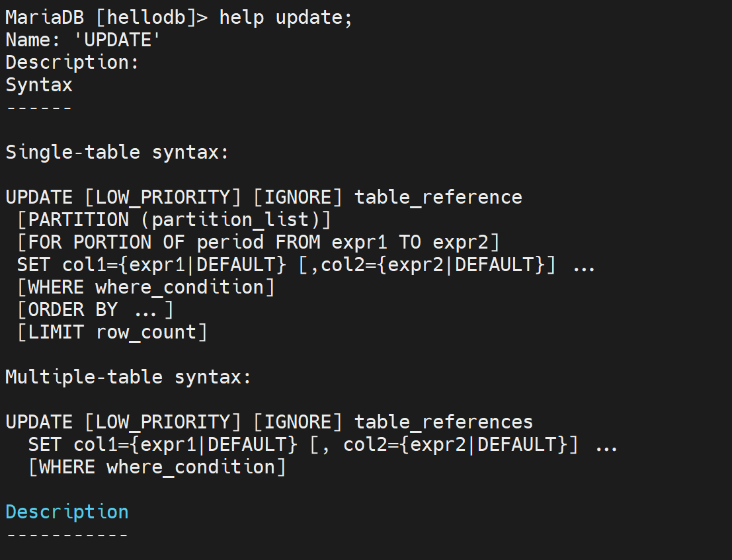Click the SET col1 line in single-table syntax
This screenshot has height=560, width=732.
pyautogui.click(x=305, y=264)
